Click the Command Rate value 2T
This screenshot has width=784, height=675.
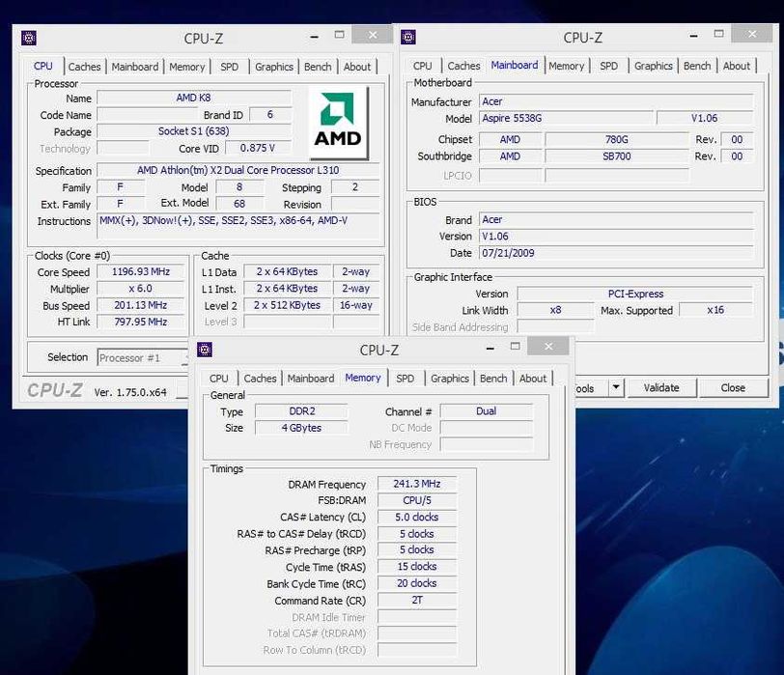point(417,600)
